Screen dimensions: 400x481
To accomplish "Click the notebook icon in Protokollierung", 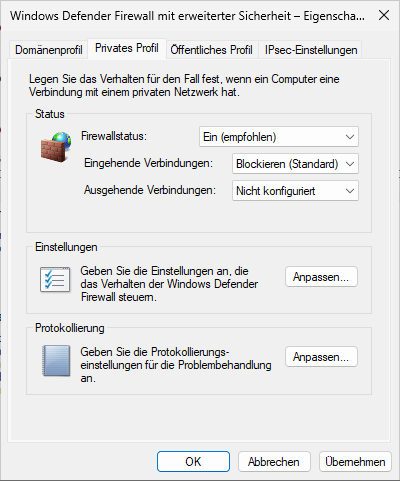I will click(x=56, y=361).
